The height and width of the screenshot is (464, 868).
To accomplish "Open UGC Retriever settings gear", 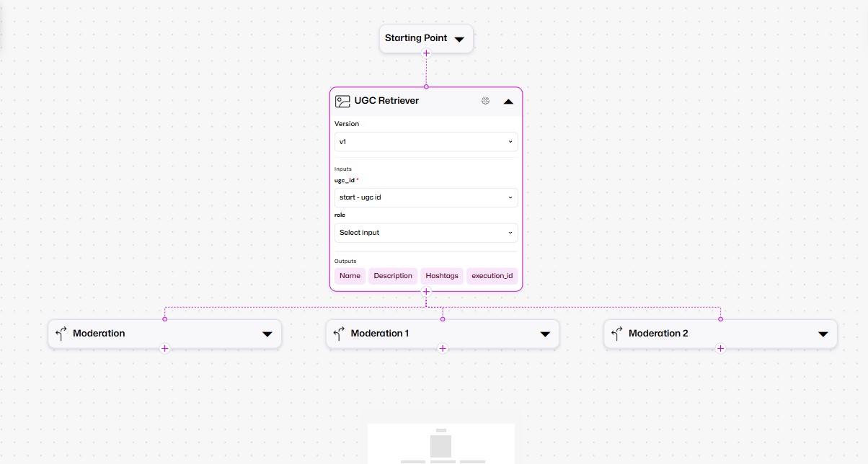I will 485,101.
